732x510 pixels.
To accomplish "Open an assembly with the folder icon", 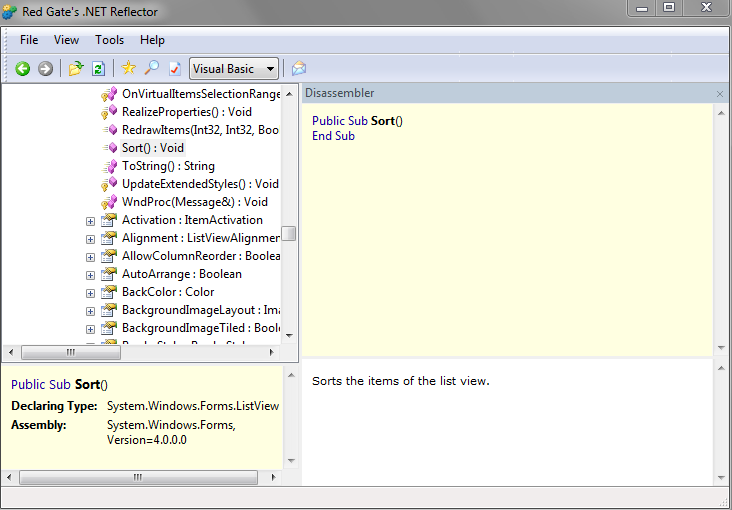I will 76,69.
